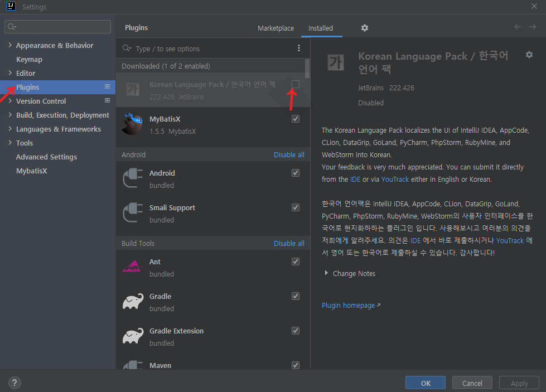Open the Plugin homepage link

[x=351, y=306]
